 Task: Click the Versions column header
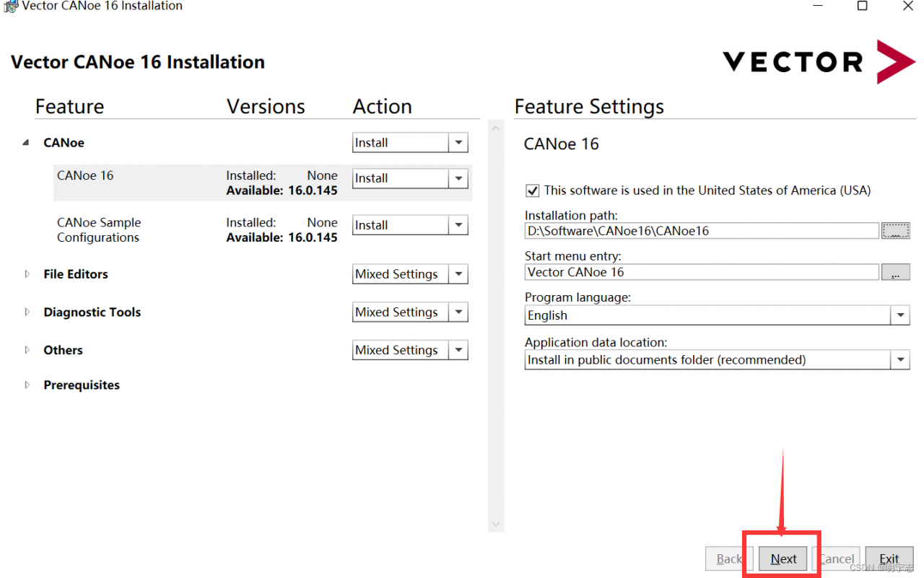pos(266,107)
